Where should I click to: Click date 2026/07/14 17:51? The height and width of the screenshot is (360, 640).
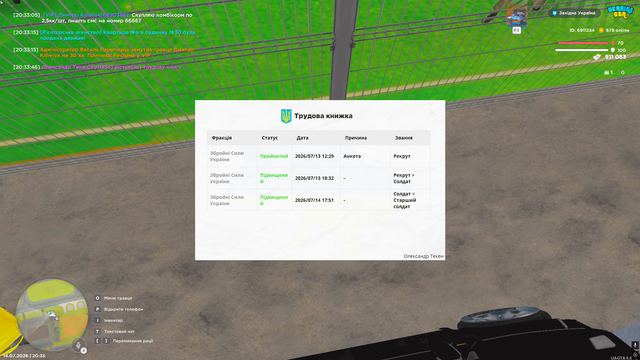click(314, 200)
